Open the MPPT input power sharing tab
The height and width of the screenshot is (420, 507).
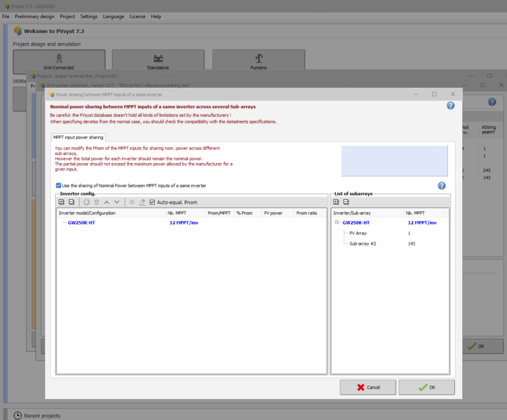click(x=78, y=137)
